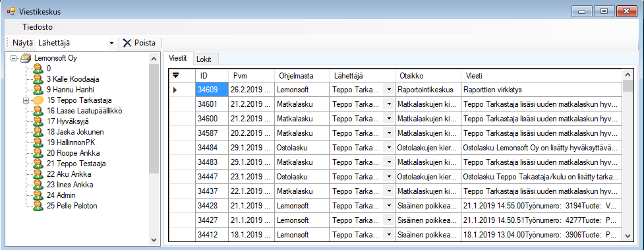
Task: Click the Raporttien virkistys message cell
Action: click(542, 90)
